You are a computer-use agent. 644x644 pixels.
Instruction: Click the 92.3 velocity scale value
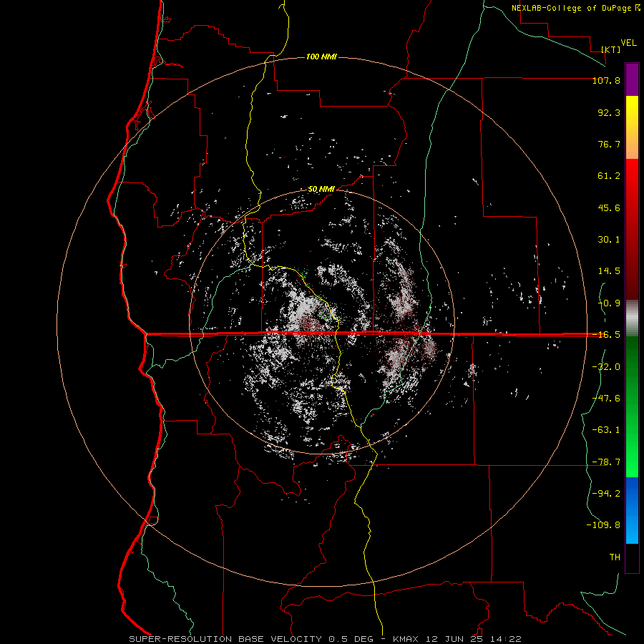[609, 112]
